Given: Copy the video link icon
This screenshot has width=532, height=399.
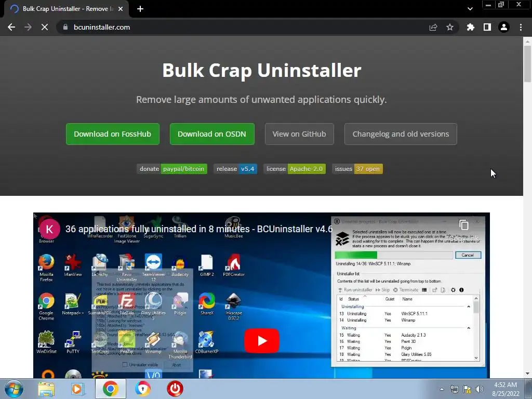Looking at the screenshot, I should coord(464,225).
